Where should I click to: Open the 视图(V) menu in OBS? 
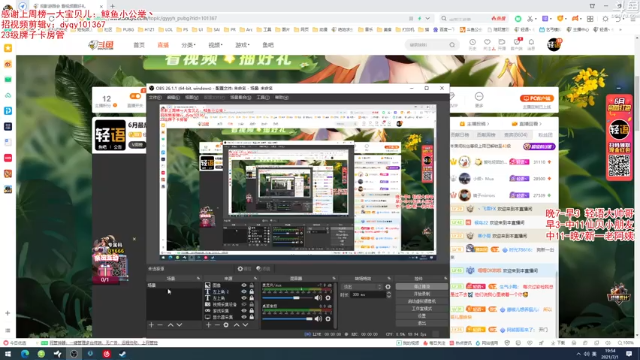point(191,98)
